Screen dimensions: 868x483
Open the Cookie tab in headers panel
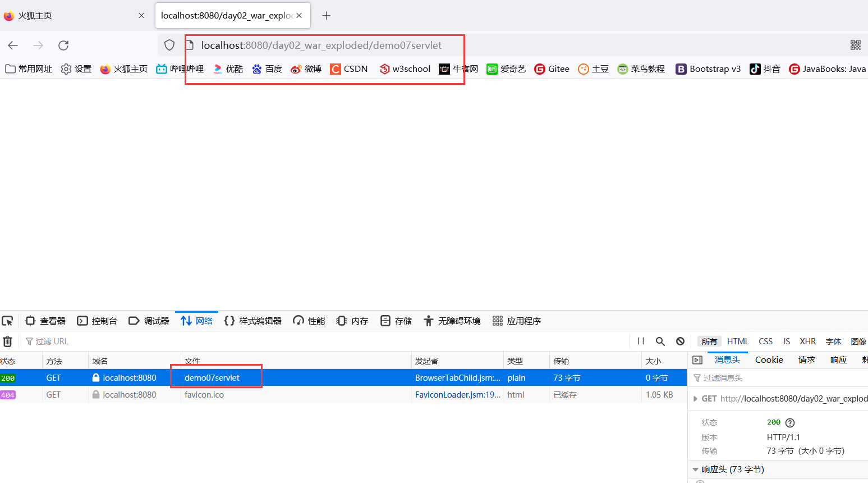(x=769, y=360)
